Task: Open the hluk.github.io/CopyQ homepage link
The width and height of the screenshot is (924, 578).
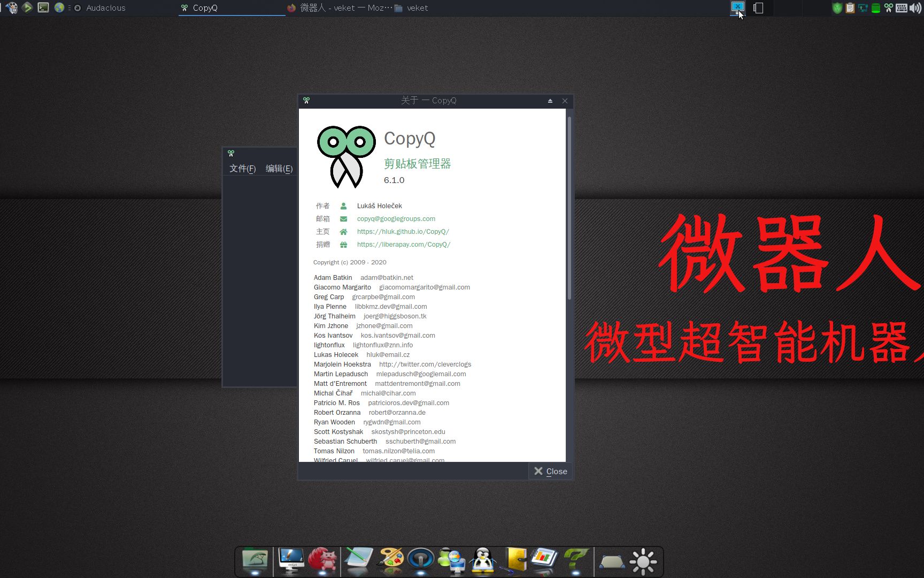Action: (x=403, y=231)
